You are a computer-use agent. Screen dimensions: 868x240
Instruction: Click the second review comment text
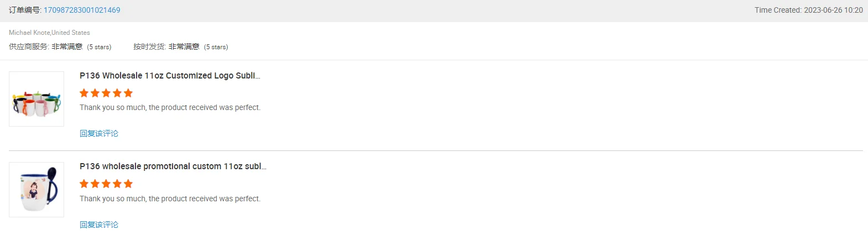(x=170, y=199)
